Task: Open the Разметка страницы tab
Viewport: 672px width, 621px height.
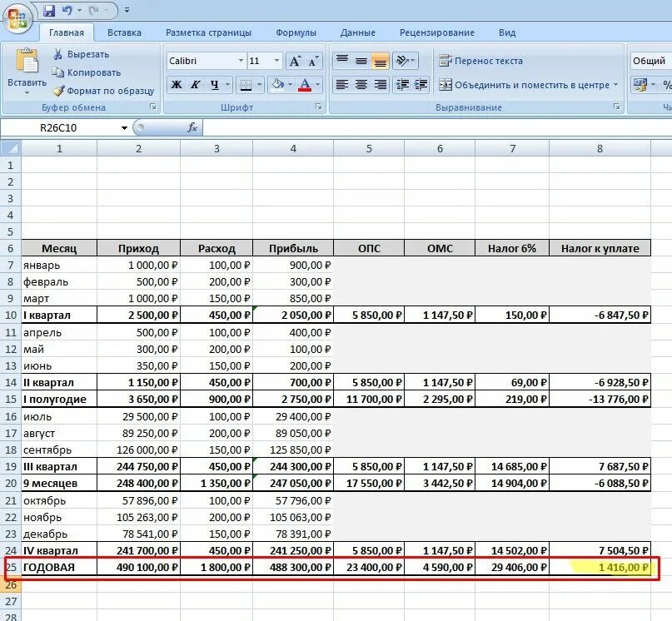Action: click(208, 32)
